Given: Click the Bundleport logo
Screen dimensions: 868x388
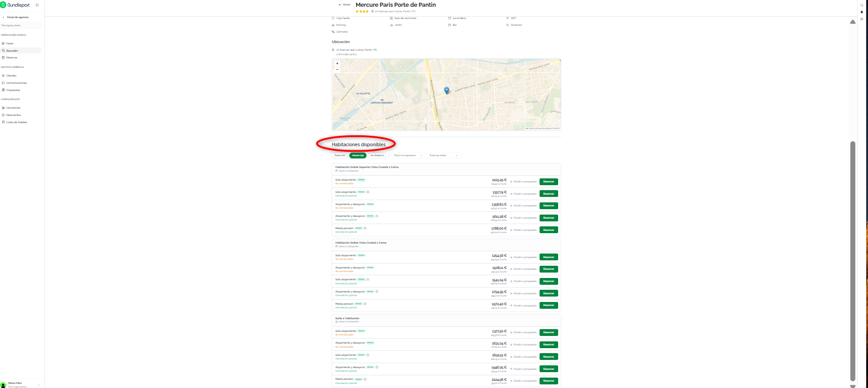Looking at the screenshot, I should (x=15, y=5).
